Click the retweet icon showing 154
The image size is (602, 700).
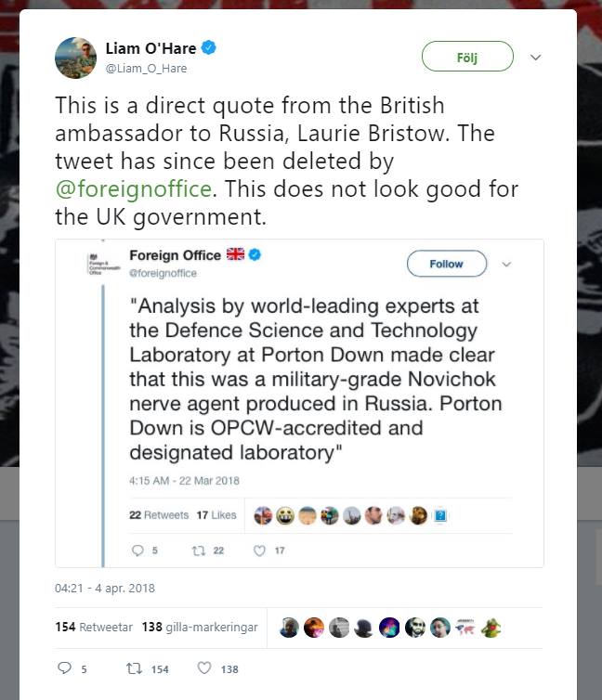132,668
